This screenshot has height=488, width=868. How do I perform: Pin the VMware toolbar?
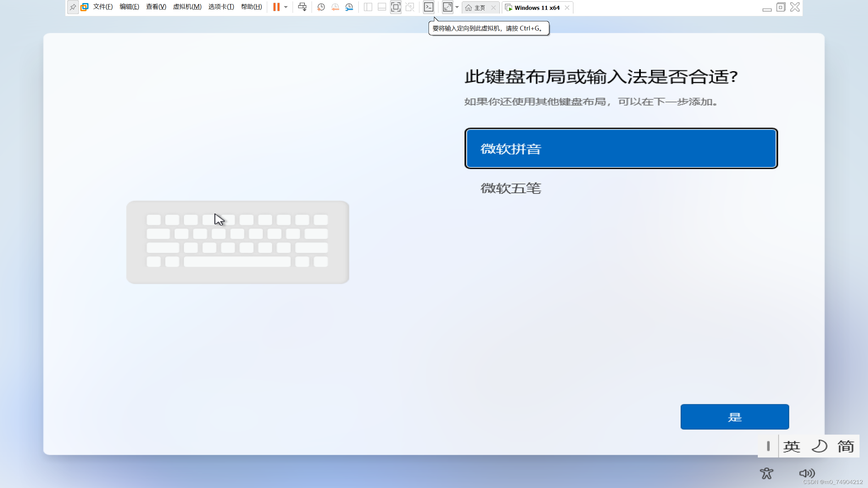coord(73,7)
